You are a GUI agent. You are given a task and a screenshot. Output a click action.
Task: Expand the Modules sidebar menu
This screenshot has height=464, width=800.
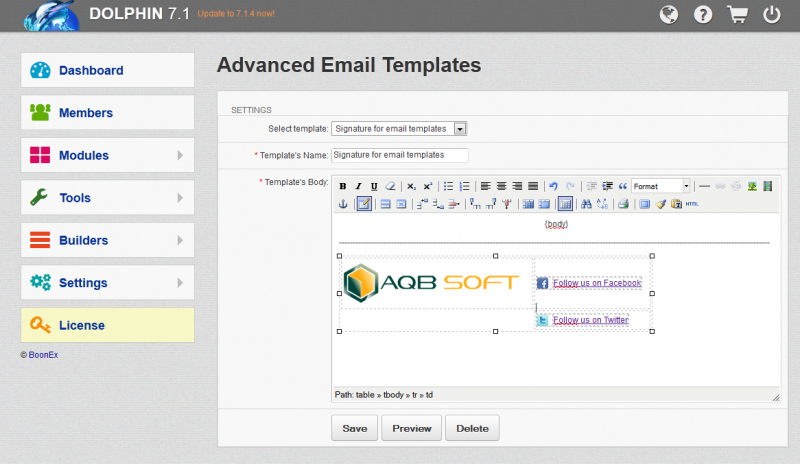point(108,155)
